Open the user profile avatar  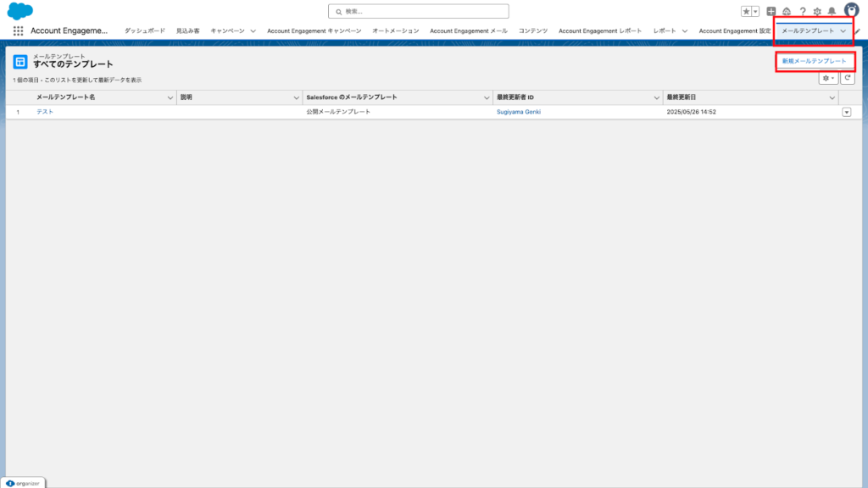(x=851, y=10)
